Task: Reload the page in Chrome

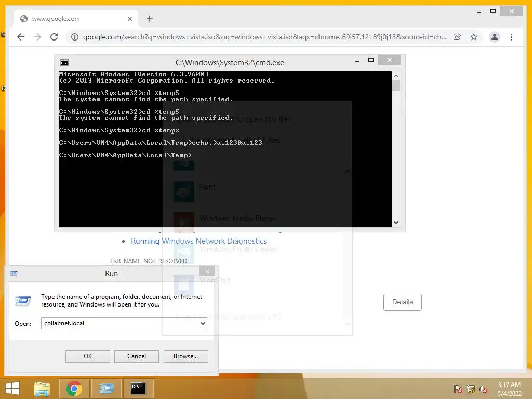Action: [54, 37]
